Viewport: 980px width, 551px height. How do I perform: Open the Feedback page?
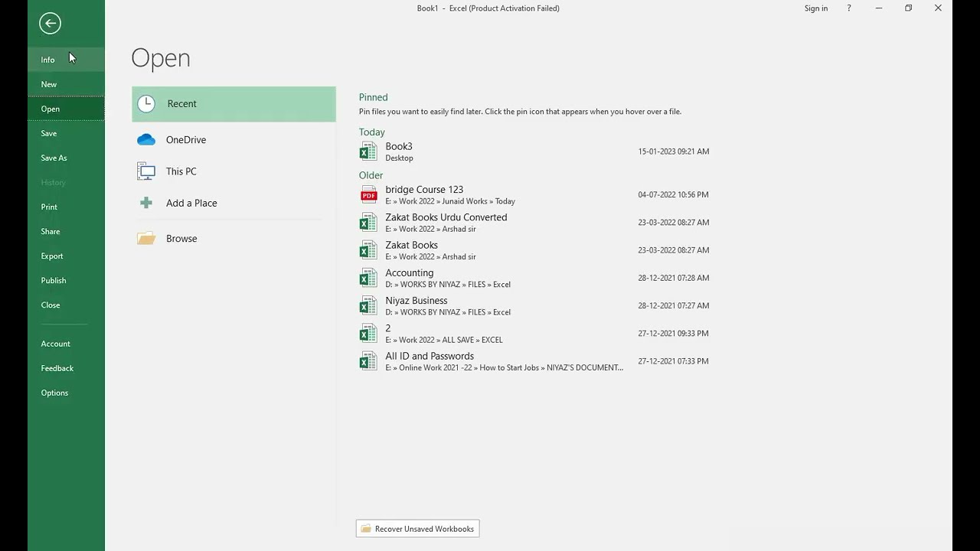pyautogui.click(x=66, y=368)
